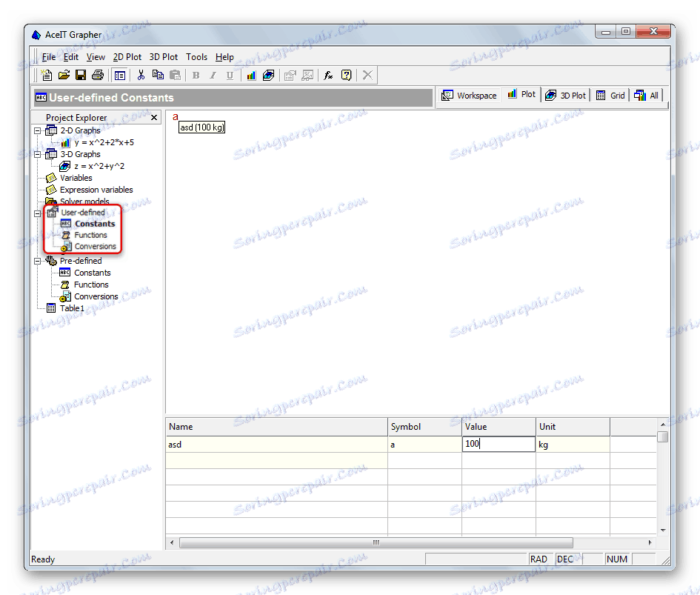Click the graph properties toolbar icon
The image size is (700, 595).
(290, 75)
